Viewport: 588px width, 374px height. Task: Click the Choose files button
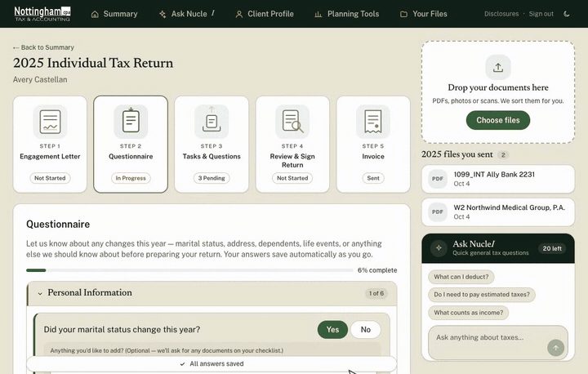click(x=498, y=120)
